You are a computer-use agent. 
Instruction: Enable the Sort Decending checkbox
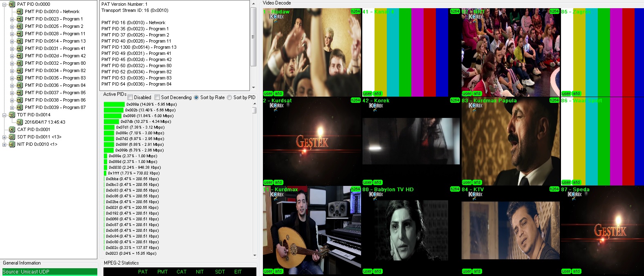point(157,97)
